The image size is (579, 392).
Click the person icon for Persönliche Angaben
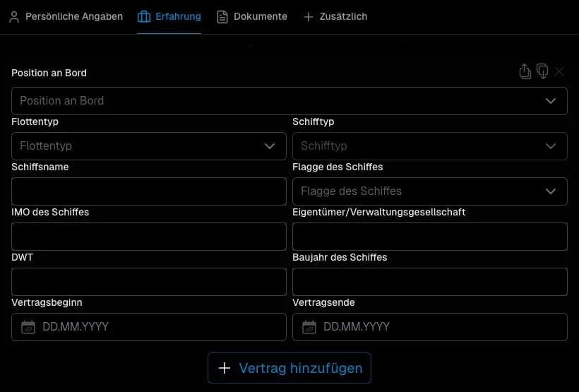(x=14, y=17)
